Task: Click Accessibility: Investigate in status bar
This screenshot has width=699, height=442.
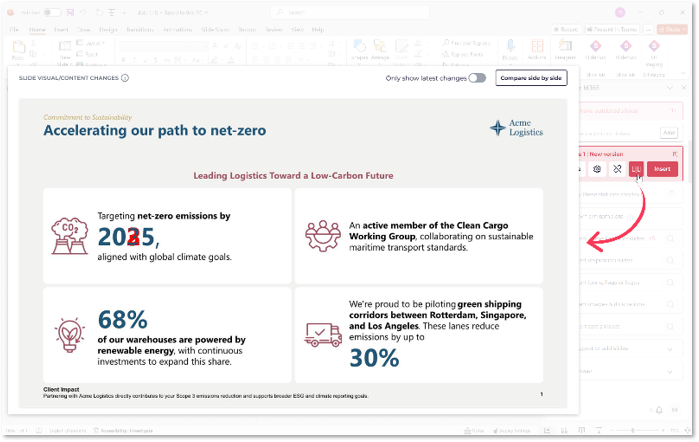Action: pos(123,431)
